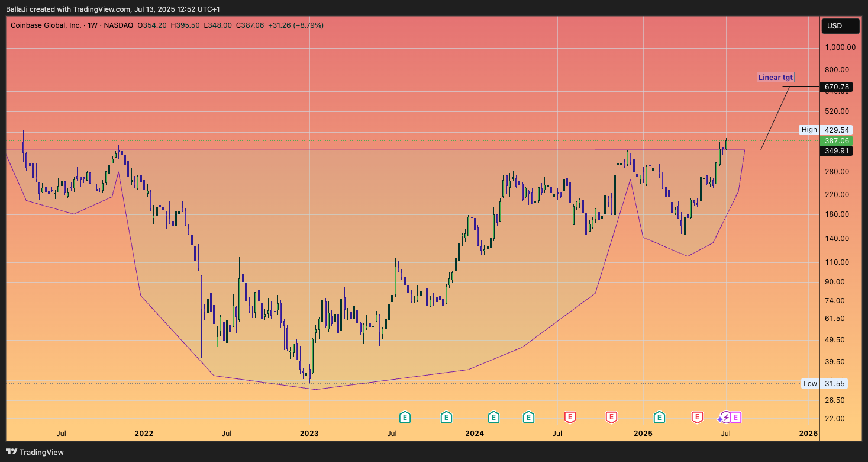Click the Low 31.55 price label
Screen dimensions: 868x462
(824, 383)
